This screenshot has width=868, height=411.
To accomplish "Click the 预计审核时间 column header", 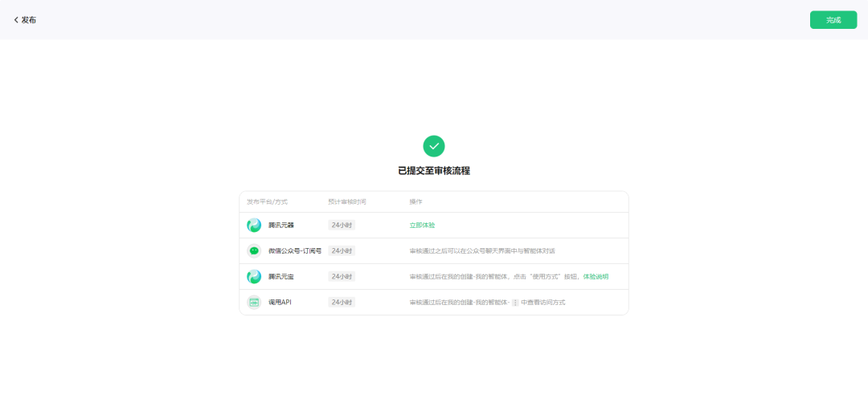I will (347, 202).
